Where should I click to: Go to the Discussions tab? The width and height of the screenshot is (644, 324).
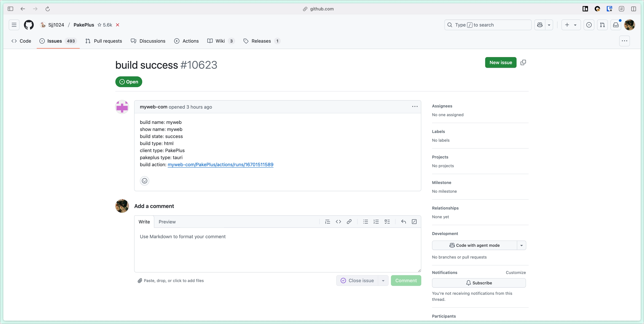[148, 41]
